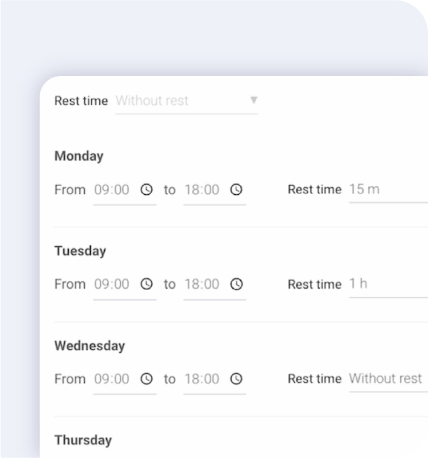Viewport: 428px width, 459px height.
Task: Click the Wednesday section heading
Action: tap(90, 346)
